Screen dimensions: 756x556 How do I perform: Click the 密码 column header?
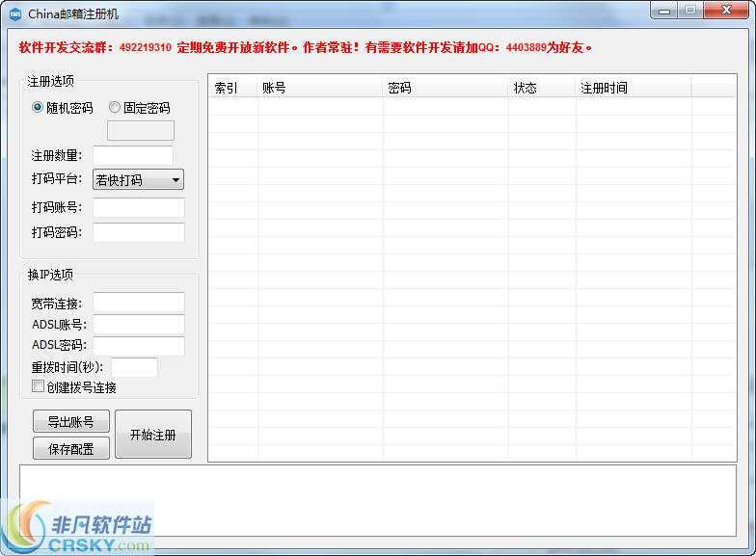point(445,89)
